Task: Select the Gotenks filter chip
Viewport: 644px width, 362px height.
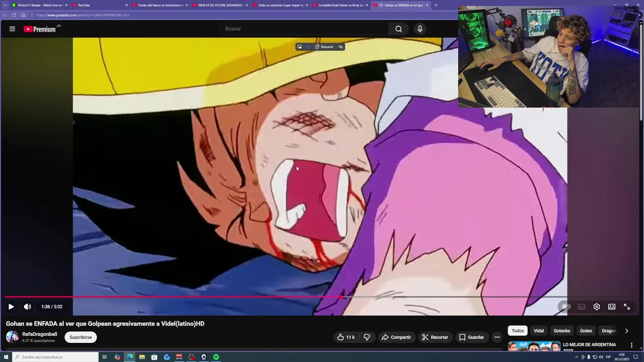Action: [562, 331]
